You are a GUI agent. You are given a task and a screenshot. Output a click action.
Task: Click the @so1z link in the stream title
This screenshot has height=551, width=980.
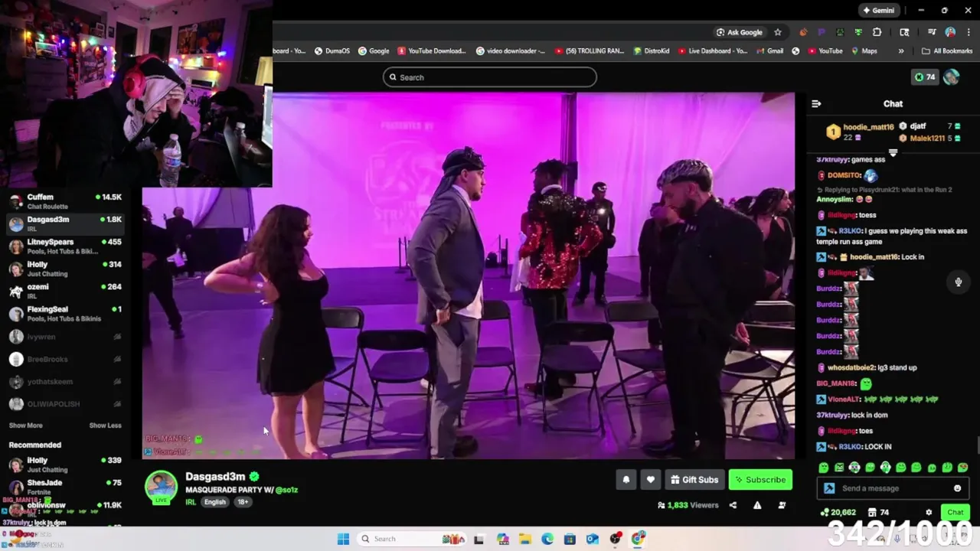(286, 490)
